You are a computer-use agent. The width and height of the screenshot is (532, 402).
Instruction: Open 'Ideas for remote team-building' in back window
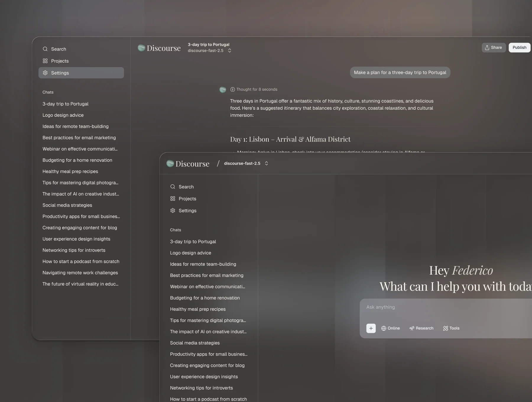tap(75, 127)
